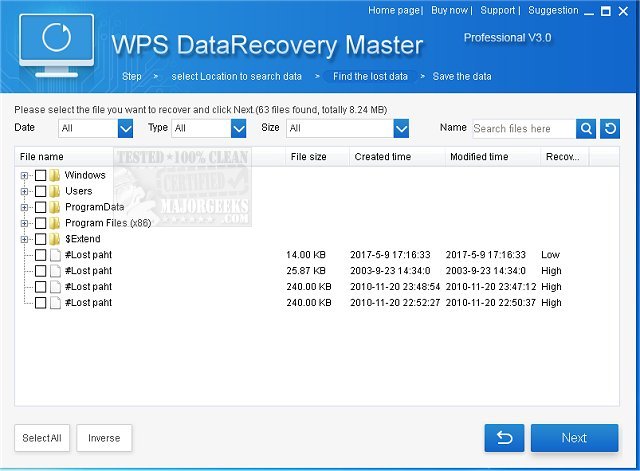
Task: Click the Low recoverability value
Action: [550, 255]
